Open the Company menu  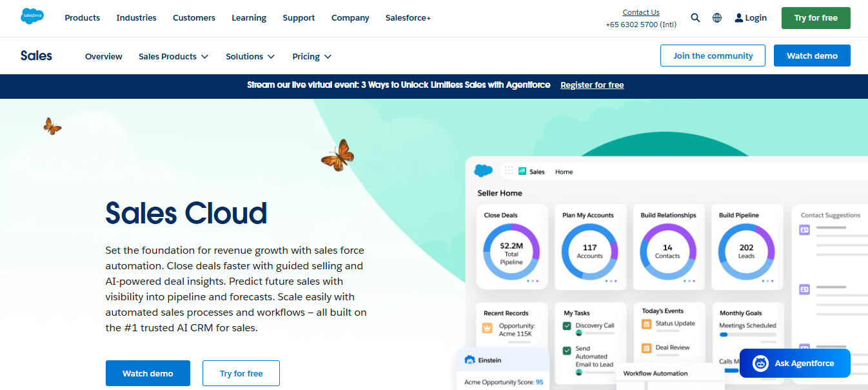pyautogui.click(x=350, y=18)
